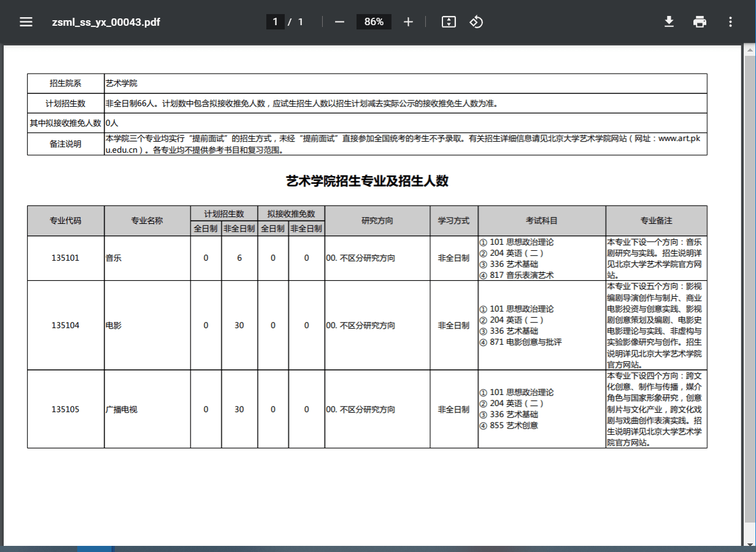Select the page number input field
Image resolution: width=756 pixels, height=552 pixels.
click(x=275, y=22)
